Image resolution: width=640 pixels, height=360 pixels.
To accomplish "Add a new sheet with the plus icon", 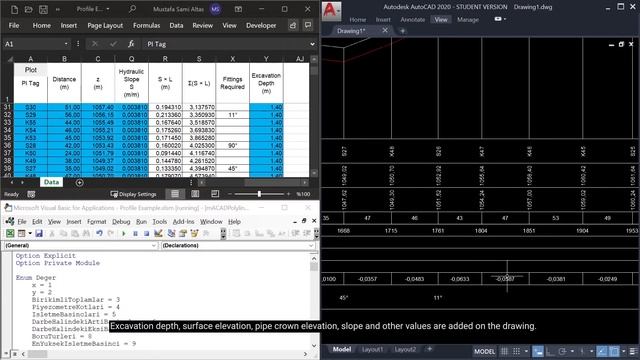I will [x=80, y=182].
